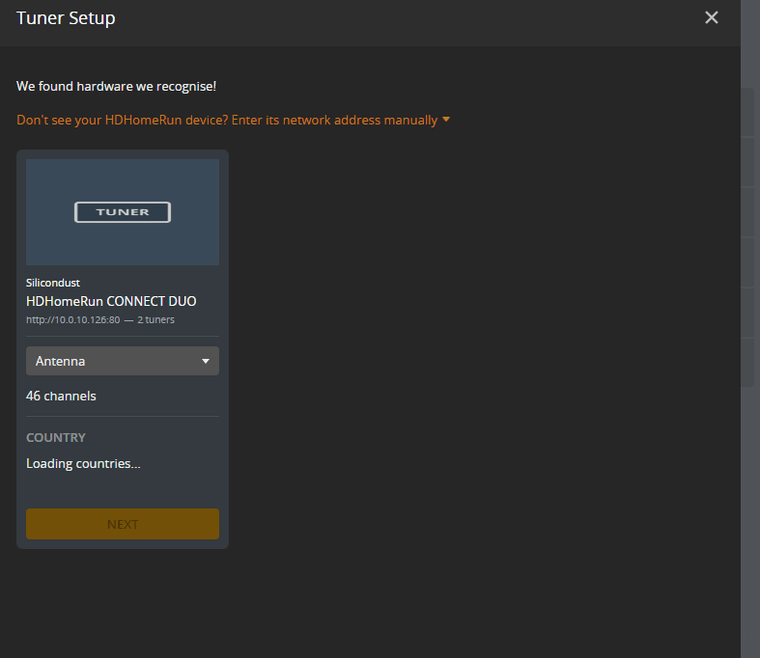Click the Silicondust manufacturer label
The height and width of the screenshot is (658, 760).
53,283
